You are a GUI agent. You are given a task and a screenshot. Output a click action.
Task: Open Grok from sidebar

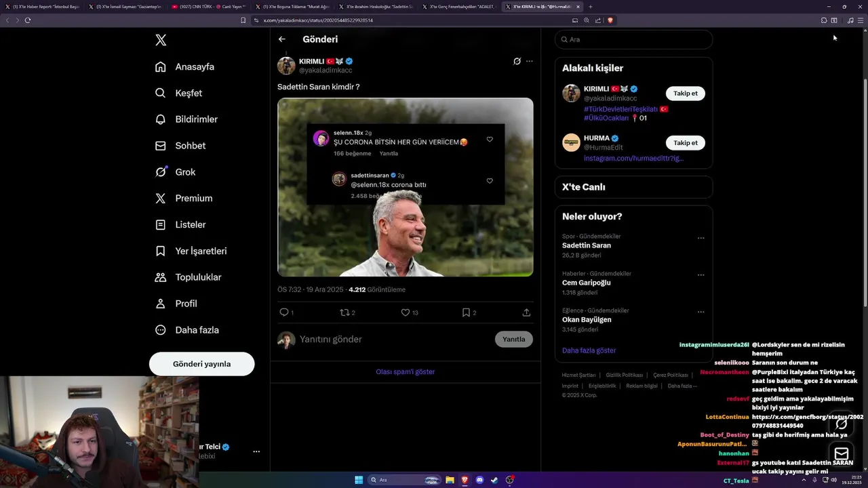coord(175,172)
